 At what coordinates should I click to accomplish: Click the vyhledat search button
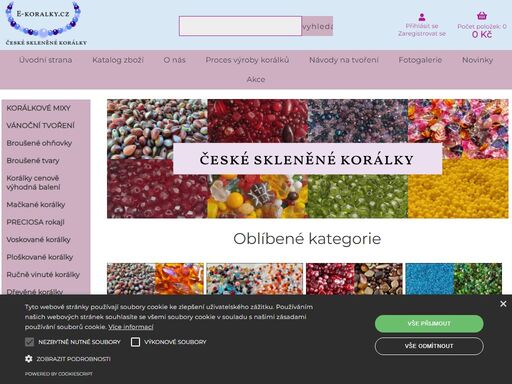[317, 26]
